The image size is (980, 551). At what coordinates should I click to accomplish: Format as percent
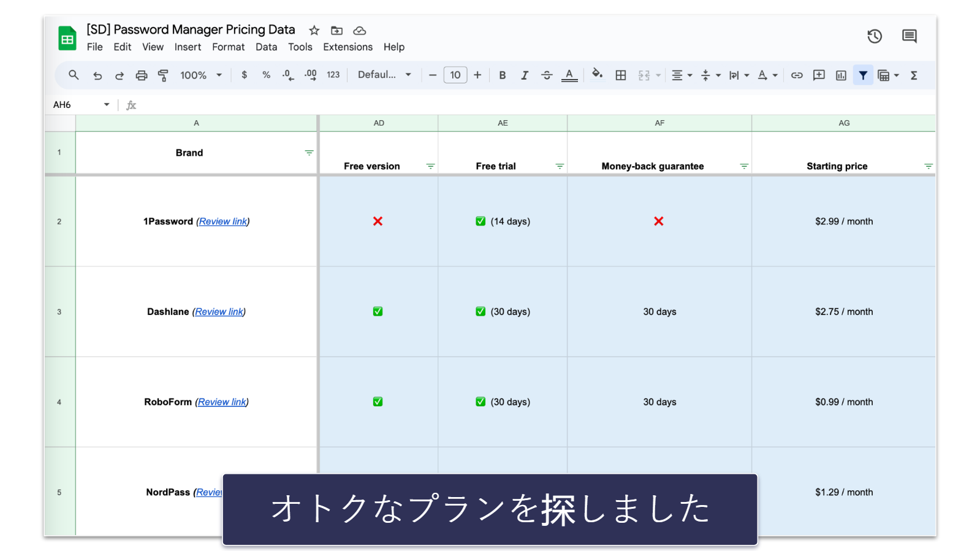(x=266, y=75)
